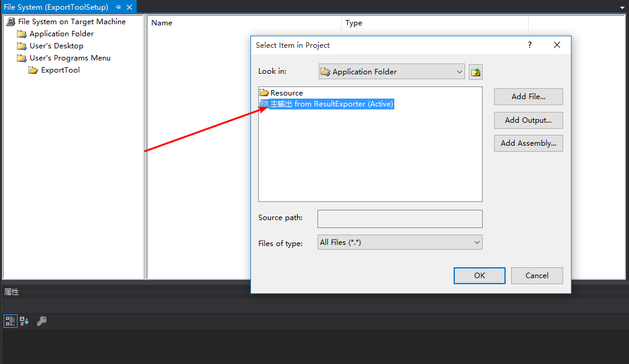Select Alphabetical sort icon in properties panel
This screenshot has width=629, height=364.
24,321
